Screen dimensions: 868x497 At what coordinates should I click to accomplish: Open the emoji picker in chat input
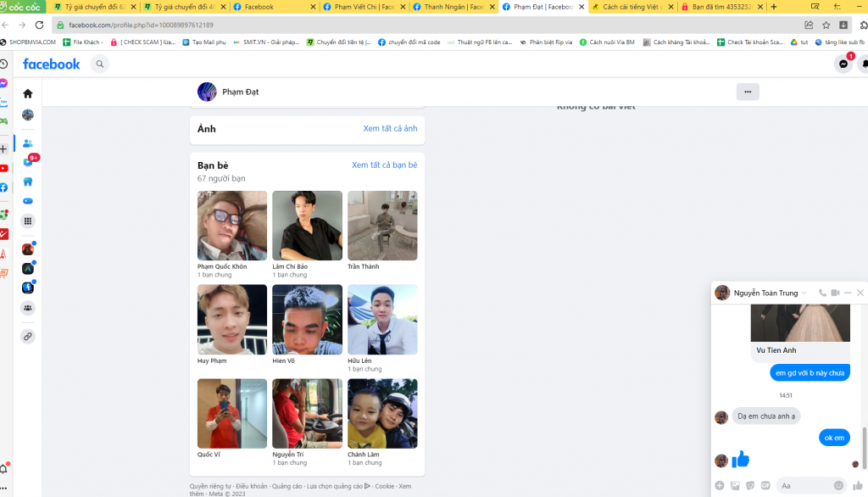click(838, 485)
